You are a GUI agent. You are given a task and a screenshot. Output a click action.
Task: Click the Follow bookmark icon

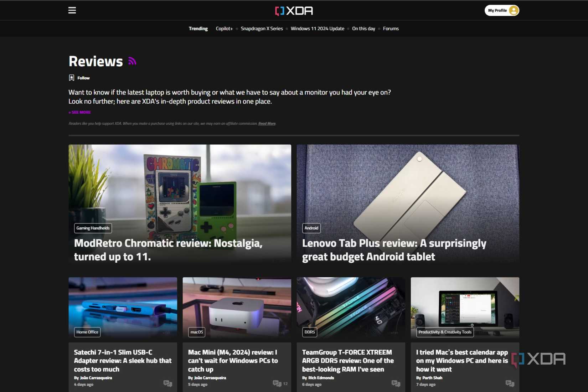coord(72,78)
